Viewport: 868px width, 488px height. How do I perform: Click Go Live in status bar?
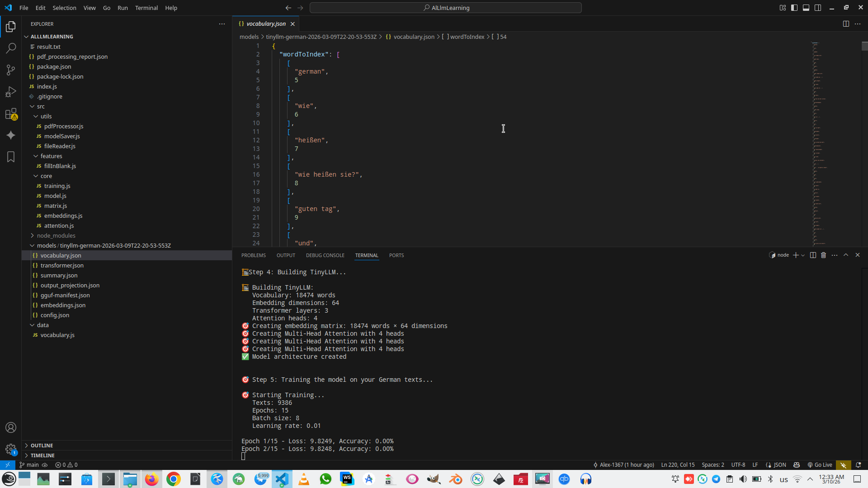(x=820, y=465)
